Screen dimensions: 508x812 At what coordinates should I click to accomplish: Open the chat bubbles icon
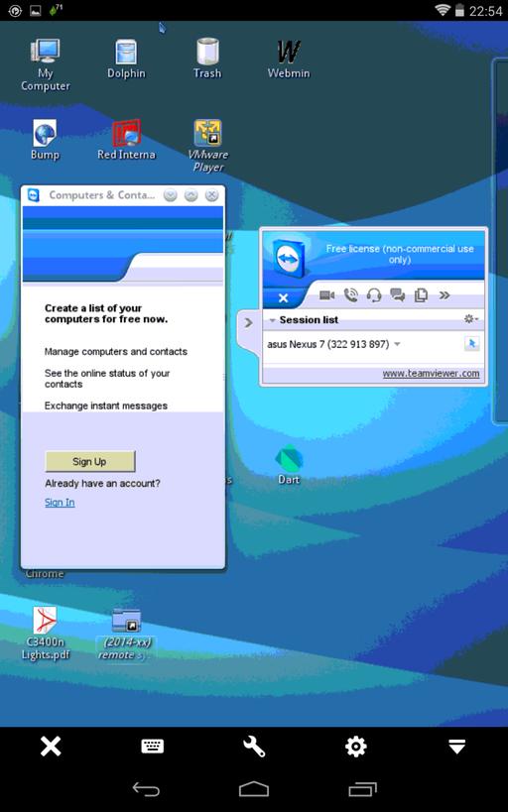click(398, 295)
